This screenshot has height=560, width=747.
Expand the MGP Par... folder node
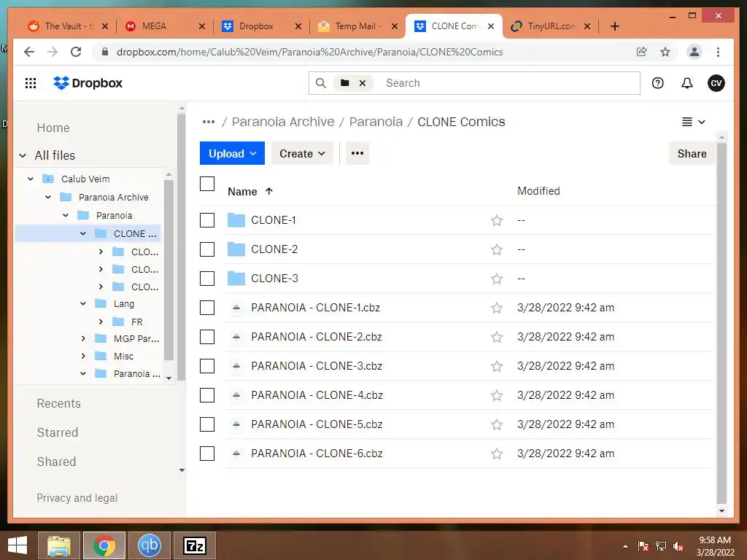click(x=83, y=338)
